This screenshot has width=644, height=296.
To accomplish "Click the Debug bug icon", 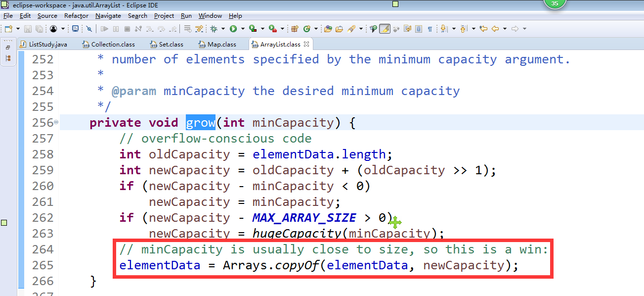I will 214,29.
